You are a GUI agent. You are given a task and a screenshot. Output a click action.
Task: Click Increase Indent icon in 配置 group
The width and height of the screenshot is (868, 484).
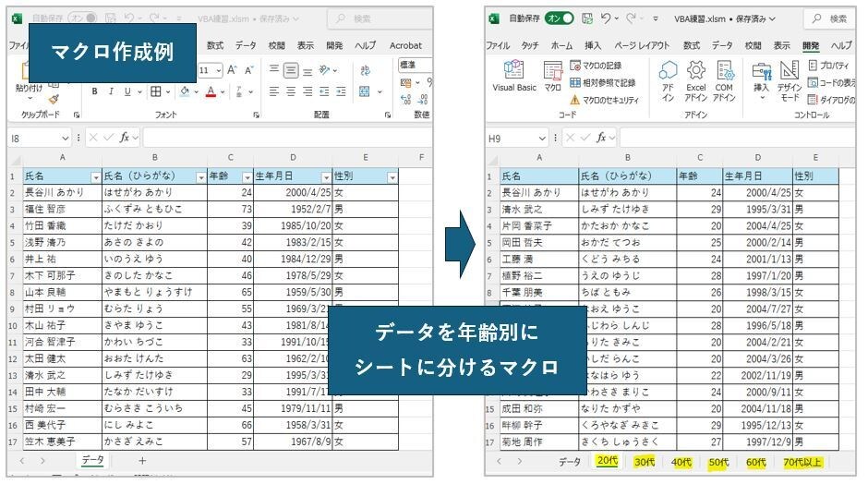[x=341, y=91]
